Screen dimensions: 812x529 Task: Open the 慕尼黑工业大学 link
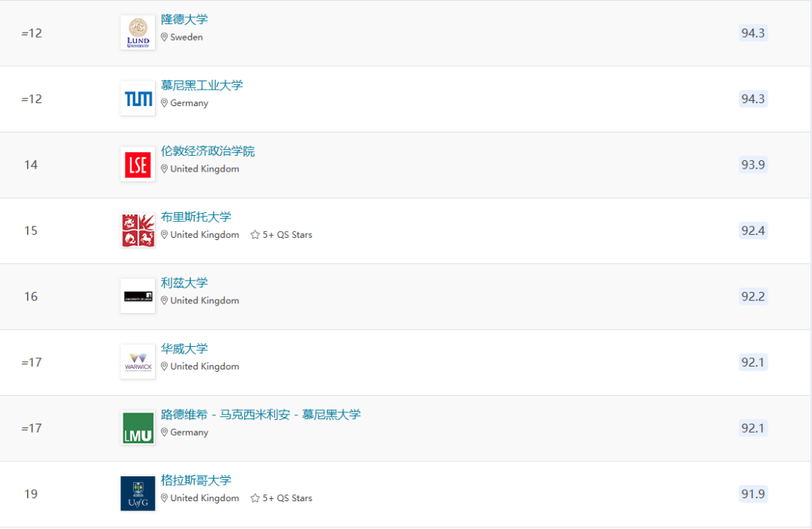tap(201, 85)
